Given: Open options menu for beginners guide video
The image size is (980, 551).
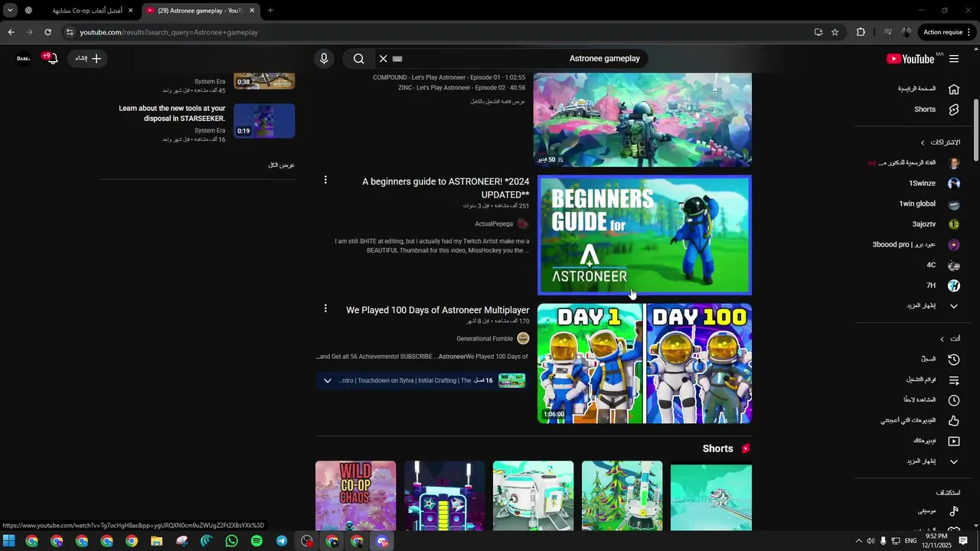Looking at the screenshot, I should coord(325,180).
